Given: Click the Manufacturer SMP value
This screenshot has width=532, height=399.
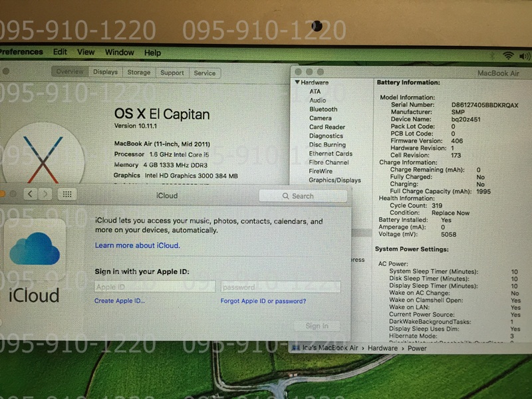Looking at the screenshot, I should tap(458, 112).
